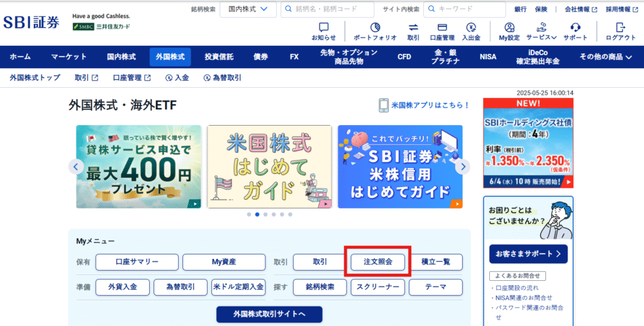Select the 債券 nav tab
This screenshot has height=326, width=644.
[x=260, y=57]
